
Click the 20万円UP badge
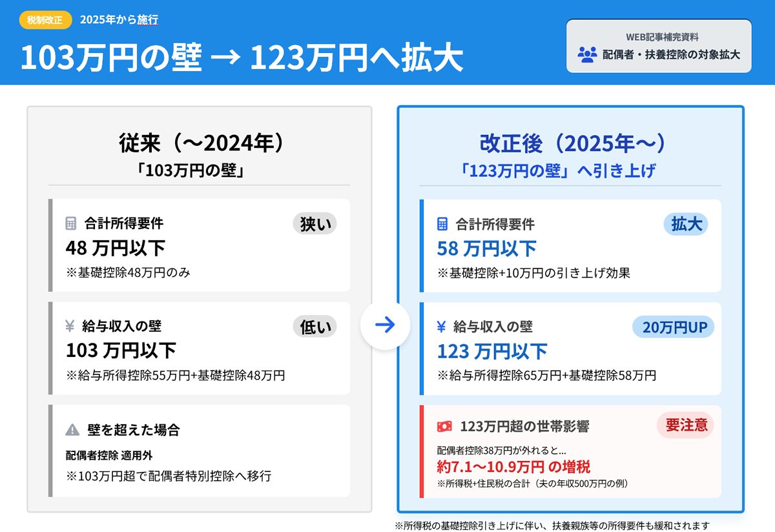point(675,327)
